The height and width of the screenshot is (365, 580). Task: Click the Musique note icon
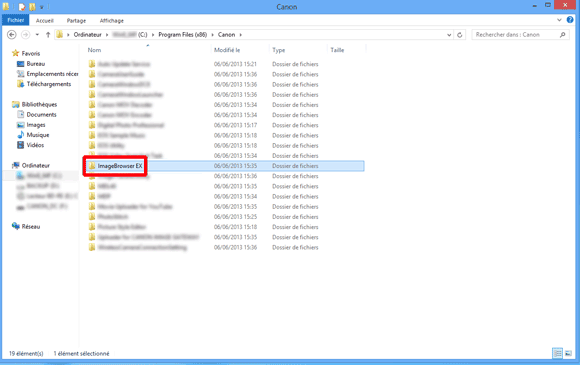tap(21, 135)
